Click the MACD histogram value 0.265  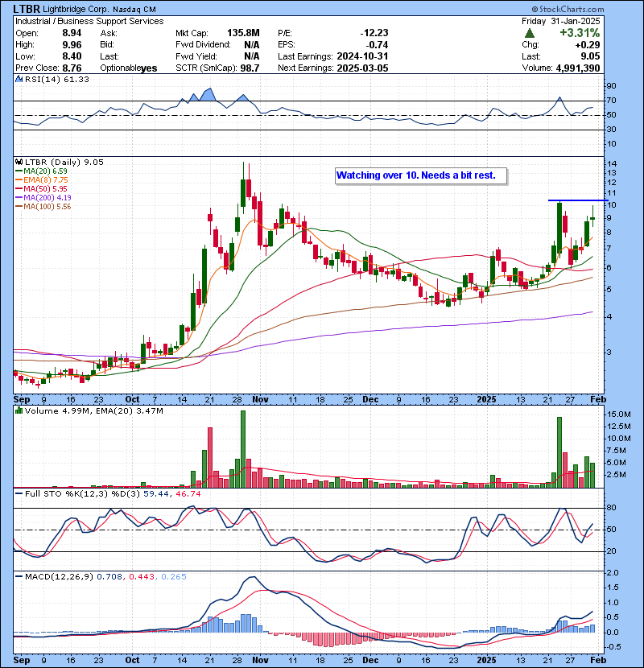click(x=174, y=577)
